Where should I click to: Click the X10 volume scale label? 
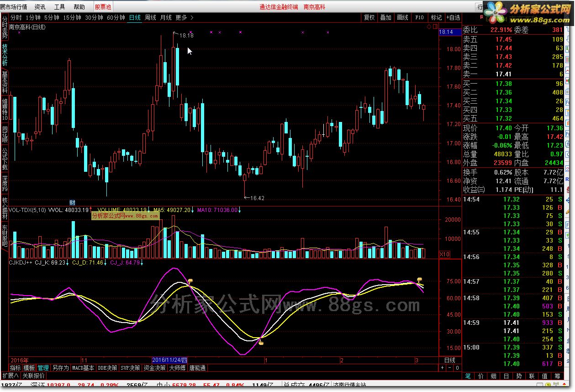(x=444, y=254)
